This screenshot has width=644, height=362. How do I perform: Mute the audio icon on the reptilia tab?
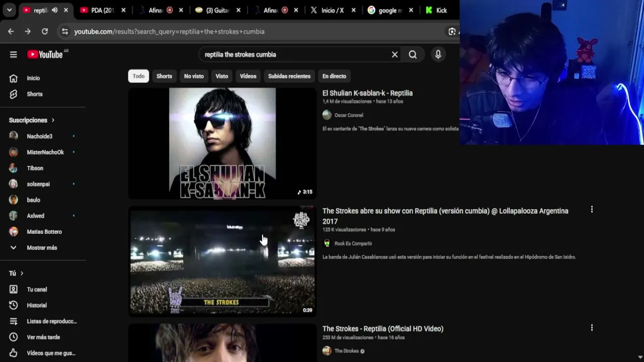pos(54,10)
